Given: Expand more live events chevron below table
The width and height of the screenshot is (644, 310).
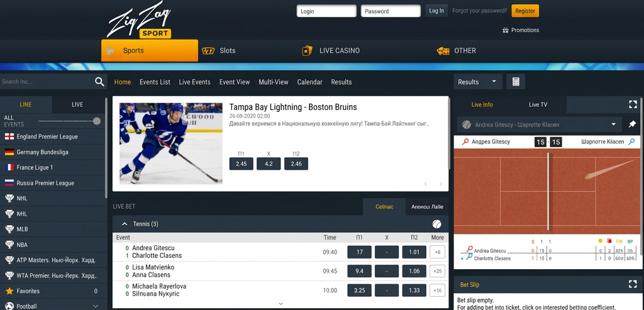Looking at the screenshot, I should tap(281, 304).
